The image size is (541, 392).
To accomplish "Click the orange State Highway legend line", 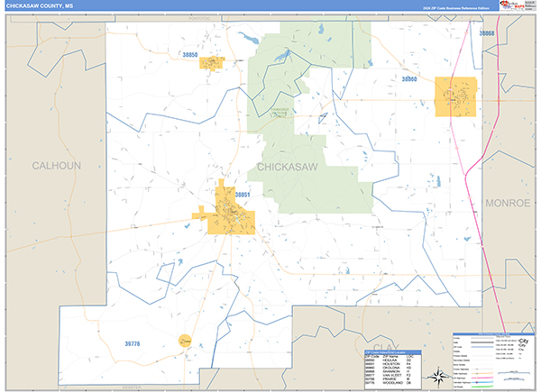I will point(482,373).
